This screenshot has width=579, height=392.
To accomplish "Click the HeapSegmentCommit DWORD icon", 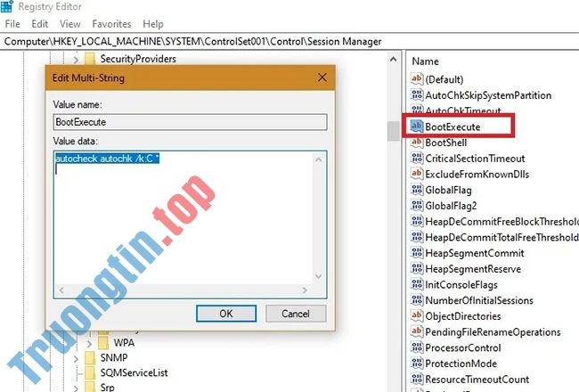I will (417, 252).
